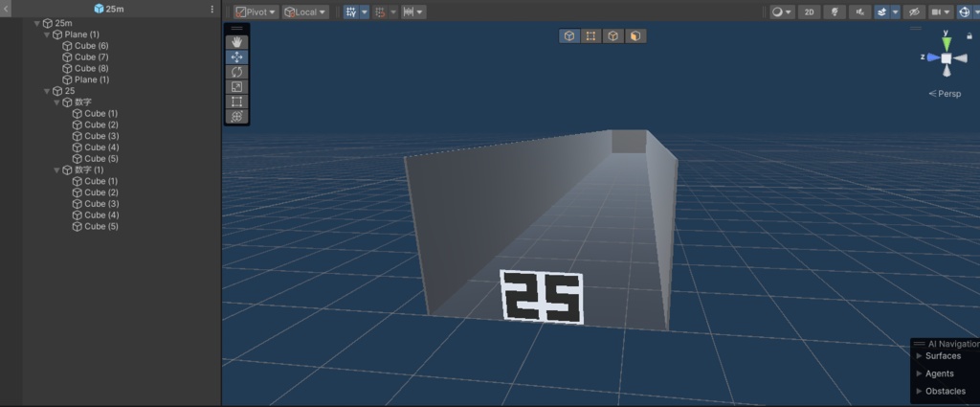
Task: Click the first cube overlay icon, highlighted blue
Action: tap(569, 36)
